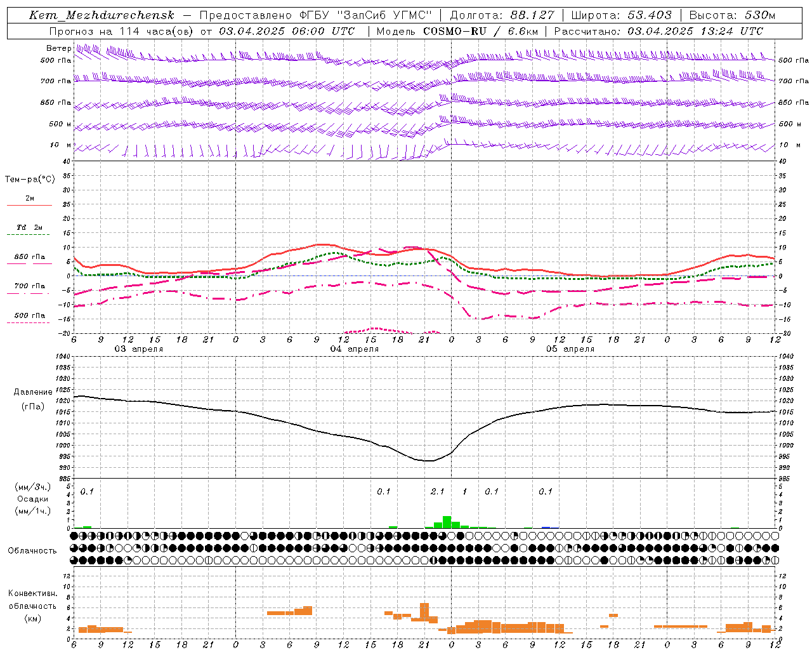Click the pressure curve at its lowest point
The width and height of the screenshot is (812, 650).
pyautogui.click(x=430, y=461)
